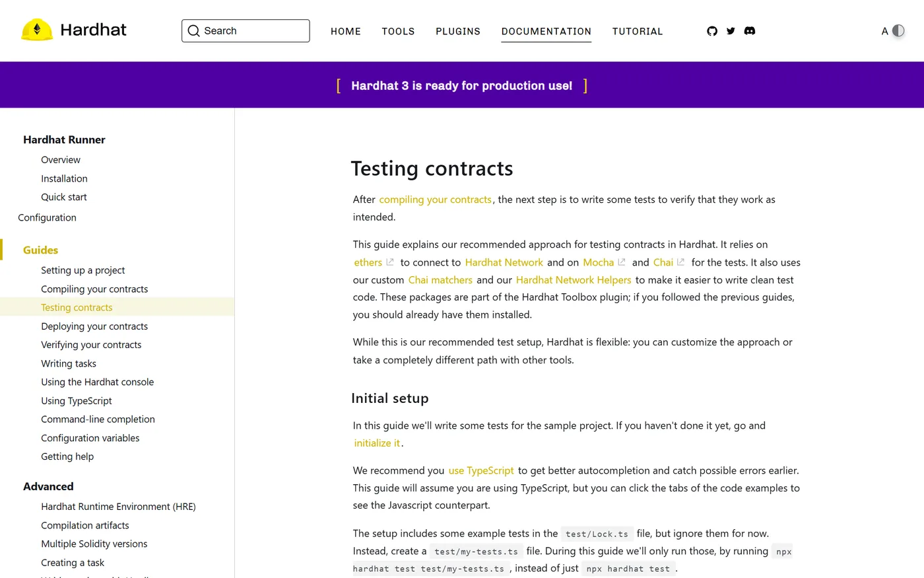Click the 'test/Lock.ts' inline code
The image size is (924, 578).
tap(597, 534)
